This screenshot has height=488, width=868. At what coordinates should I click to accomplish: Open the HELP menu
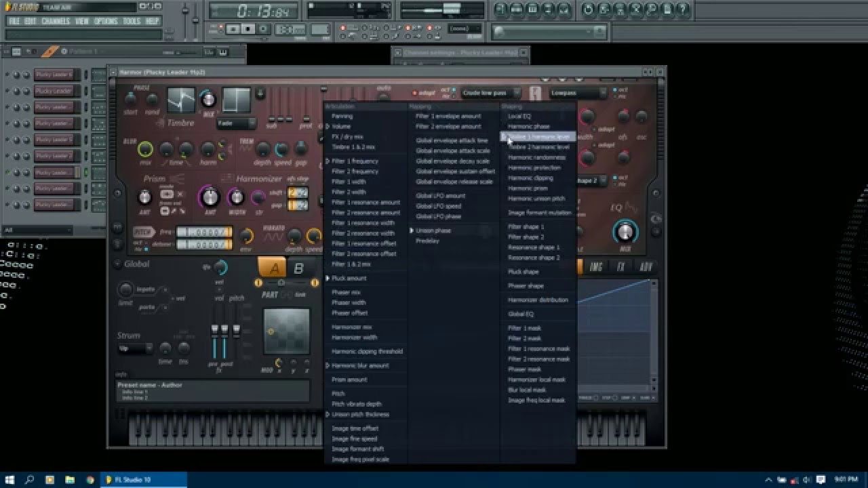[x=153, y=21]
